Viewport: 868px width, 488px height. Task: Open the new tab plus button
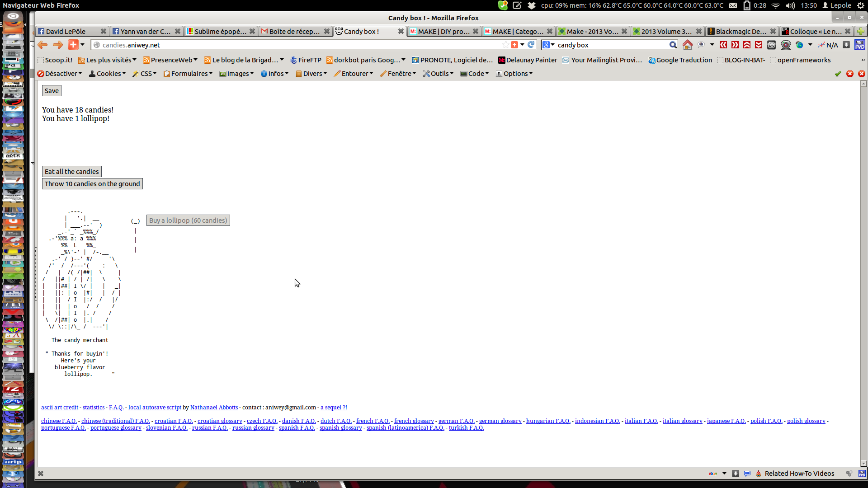(x=860, y=31)
